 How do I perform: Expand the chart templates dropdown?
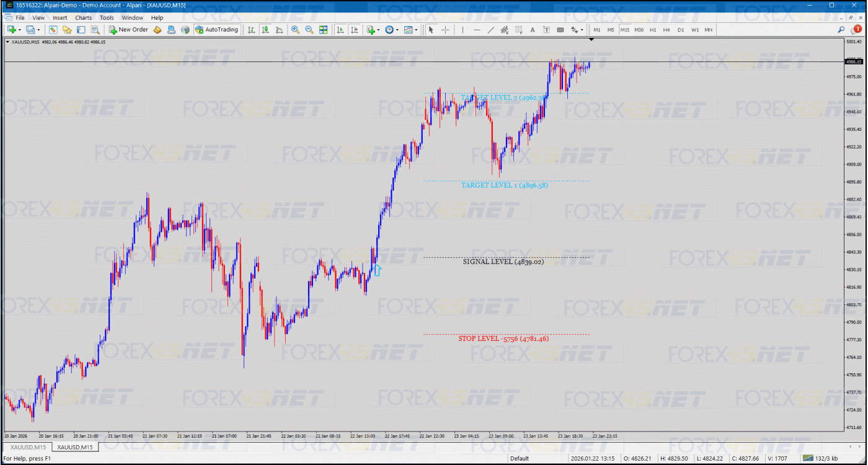[x=415, y=30]
